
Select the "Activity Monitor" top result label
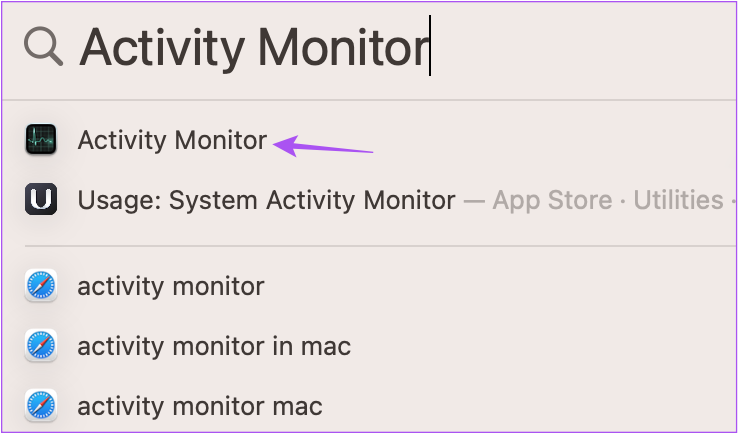172,141
